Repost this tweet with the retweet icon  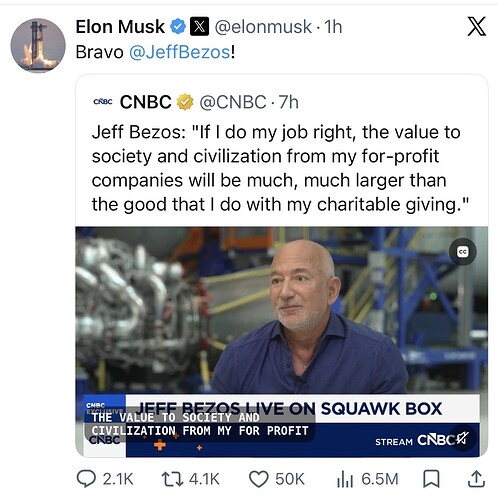pyautogui.click(x=172, y=479)
